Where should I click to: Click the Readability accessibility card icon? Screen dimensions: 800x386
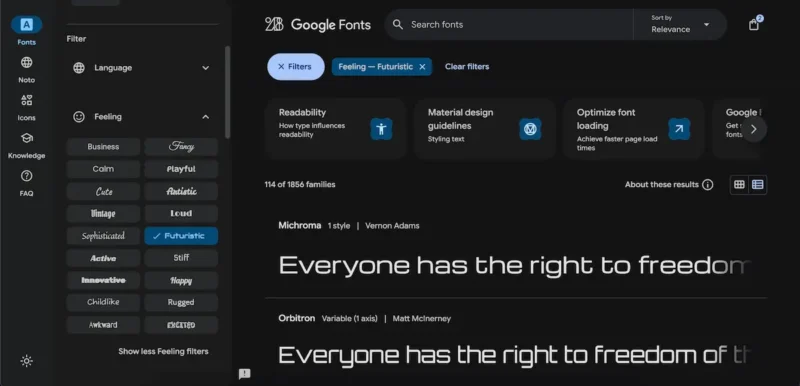click(x=381, y=129)
